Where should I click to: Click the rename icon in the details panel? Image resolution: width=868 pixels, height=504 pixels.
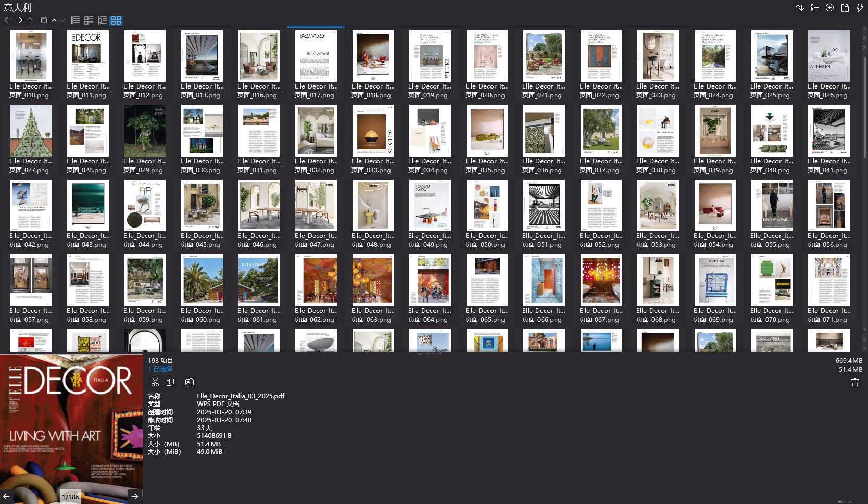[x=190, y=382]
